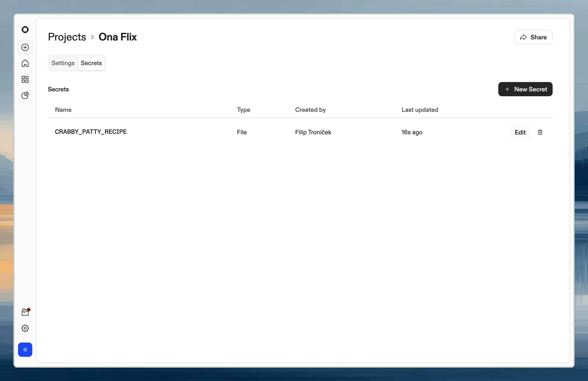
Task: Click the share arrow icon inside Share button
Action: [524, 37]
